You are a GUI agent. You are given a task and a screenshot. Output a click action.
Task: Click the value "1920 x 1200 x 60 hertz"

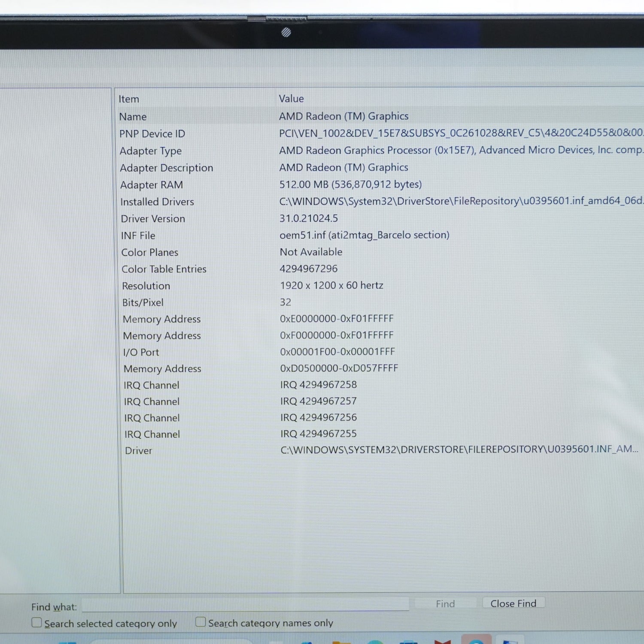pos(332,286)
